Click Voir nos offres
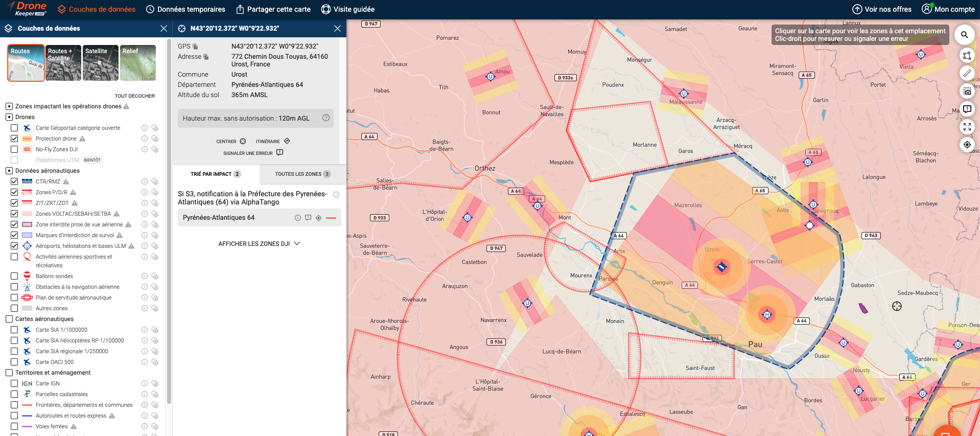980x436 pixels. (882, 9)
